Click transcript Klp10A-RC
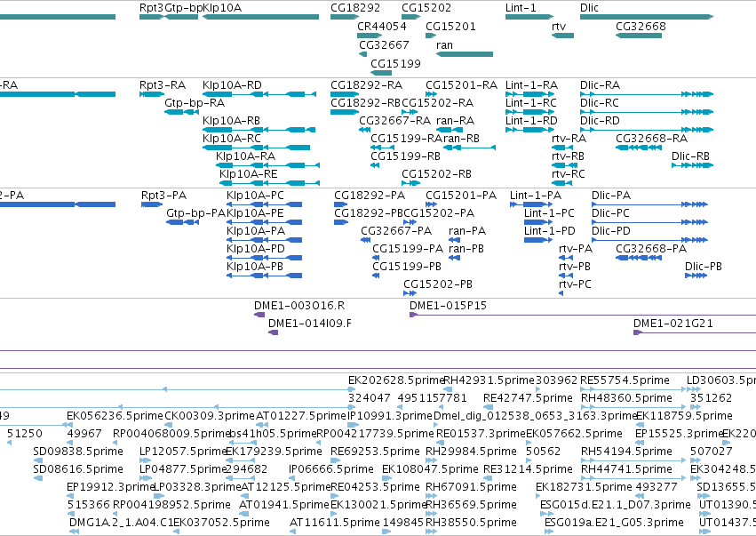The width and height of the screenshot is (756, 536). 256,148
